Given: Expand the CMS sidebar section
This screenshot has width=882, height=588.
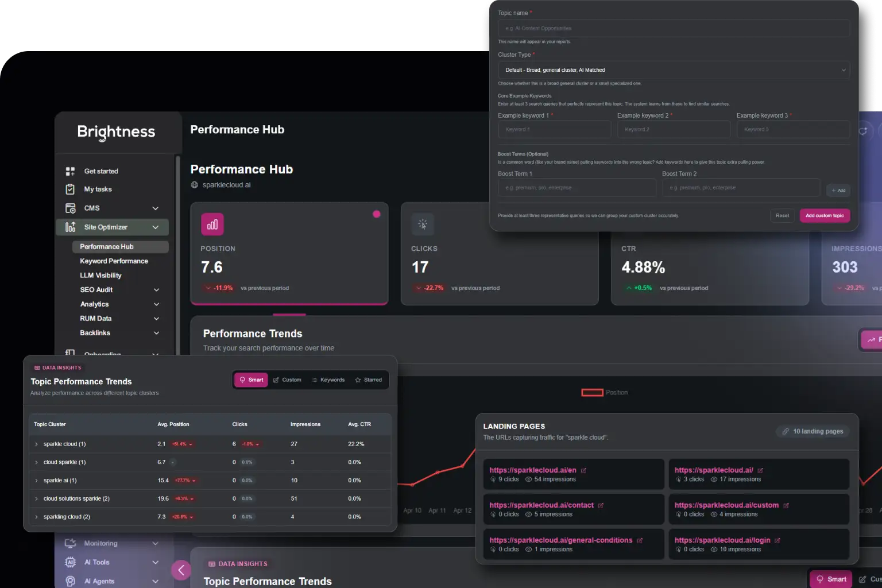Looking at the screenshot, I should pyautogui.click(x=155, y=208).
